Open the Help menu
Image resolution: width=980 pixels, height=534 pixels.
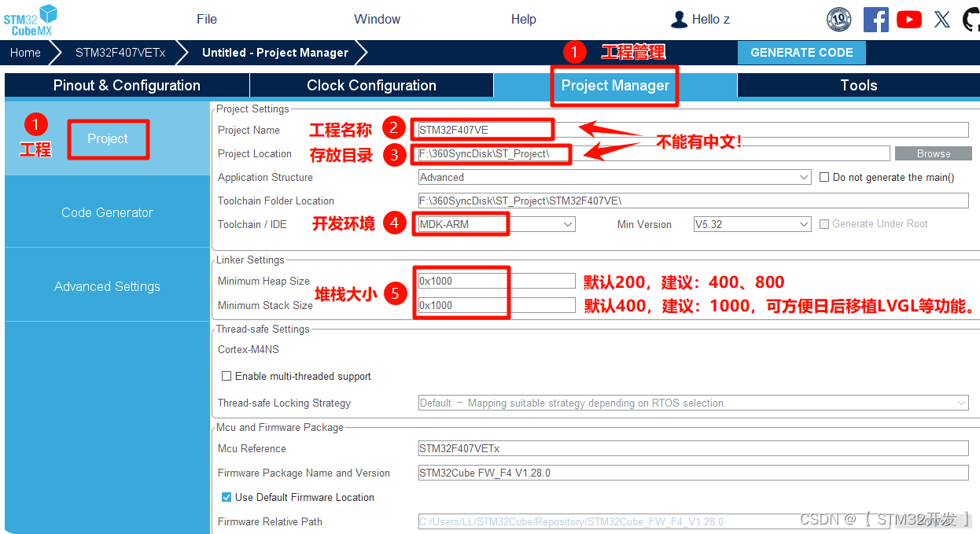524,20
